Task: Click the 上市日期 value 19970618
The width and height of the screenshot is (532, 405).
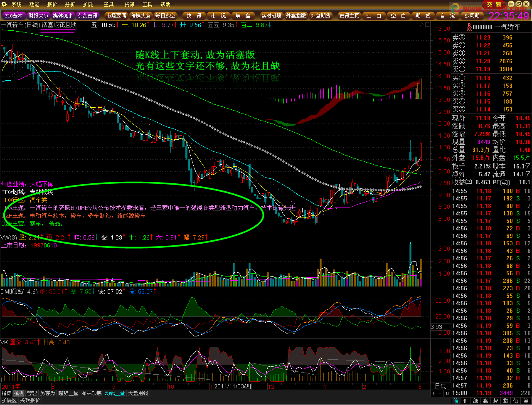Action: click(44, 245)
